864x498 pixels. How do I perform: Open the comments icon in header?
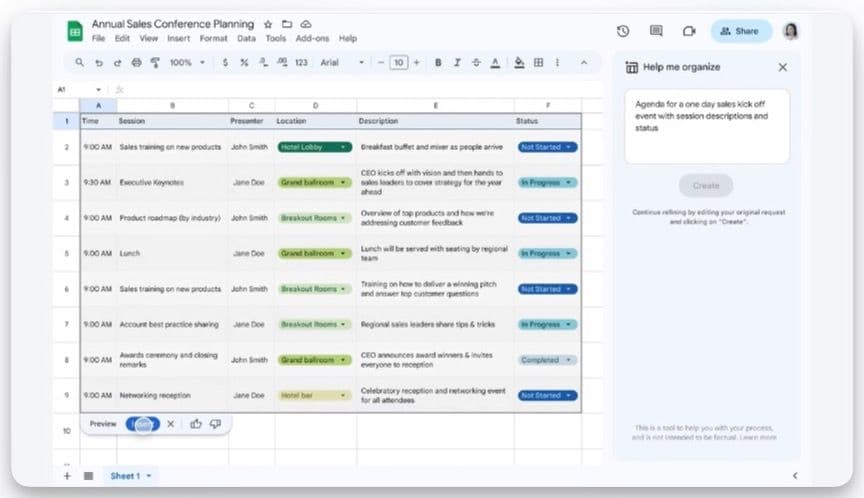click(656, 31)
